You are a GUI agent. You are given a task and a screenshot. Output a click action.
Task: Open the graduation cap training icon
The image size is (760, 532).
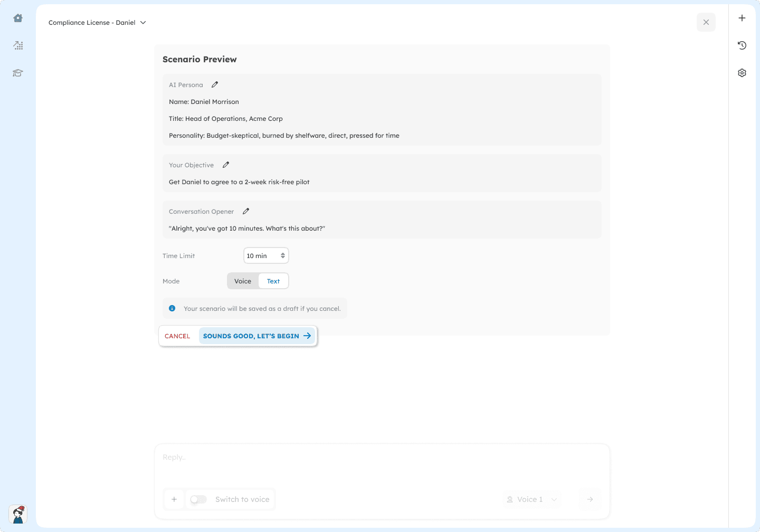18,73
